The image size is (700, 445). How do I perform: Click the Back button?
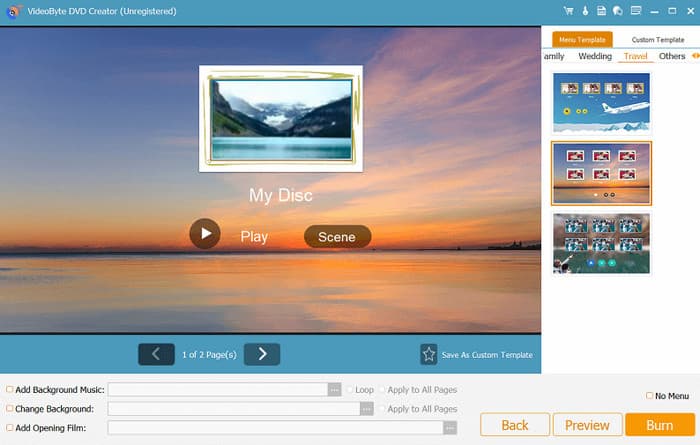(x=515, y=425)
